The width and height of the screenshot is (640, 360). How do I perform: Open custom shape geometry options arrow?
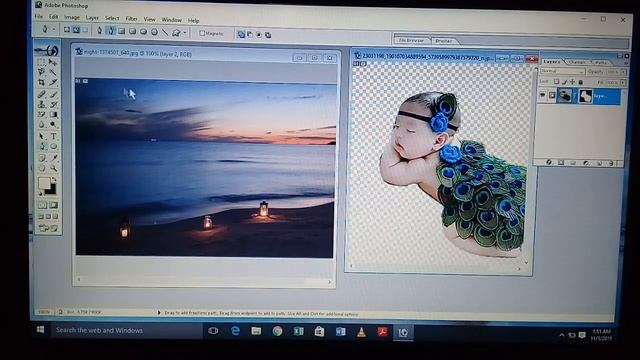[x=185, y=33]
